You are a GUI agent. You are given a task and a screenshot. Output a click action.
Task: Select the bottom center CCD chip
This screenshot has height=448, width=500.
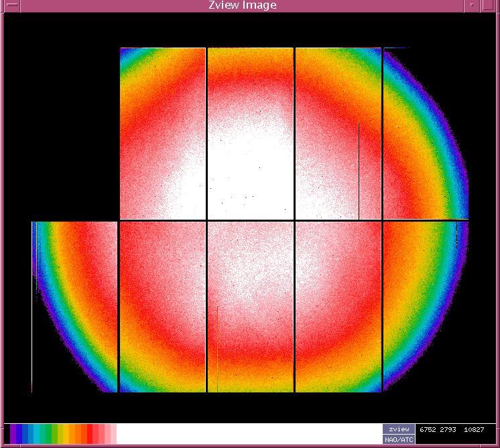click(x=250, y=307)
